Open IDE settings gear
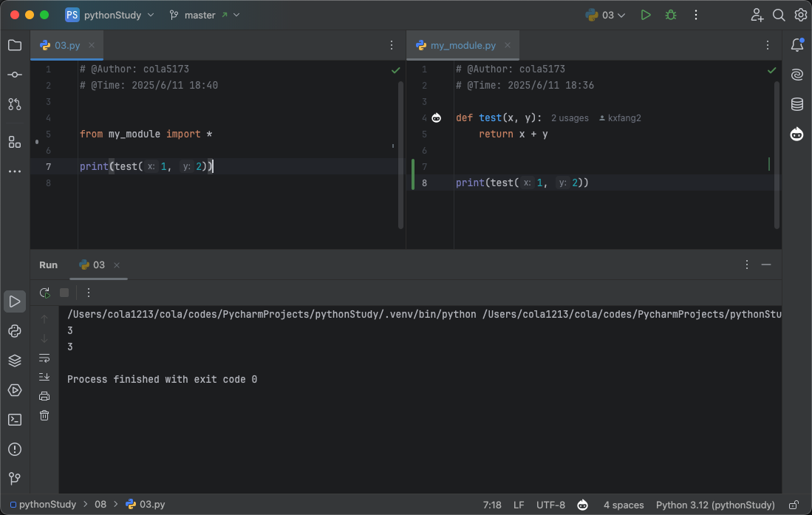This screenshot has width=812, height=515. (801, 15)
